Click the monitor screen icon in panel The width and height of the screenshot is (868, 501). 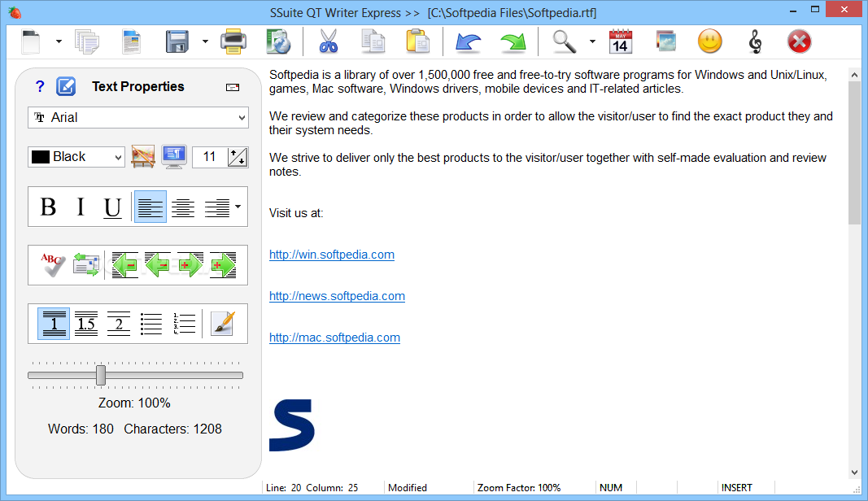(174, 157)
